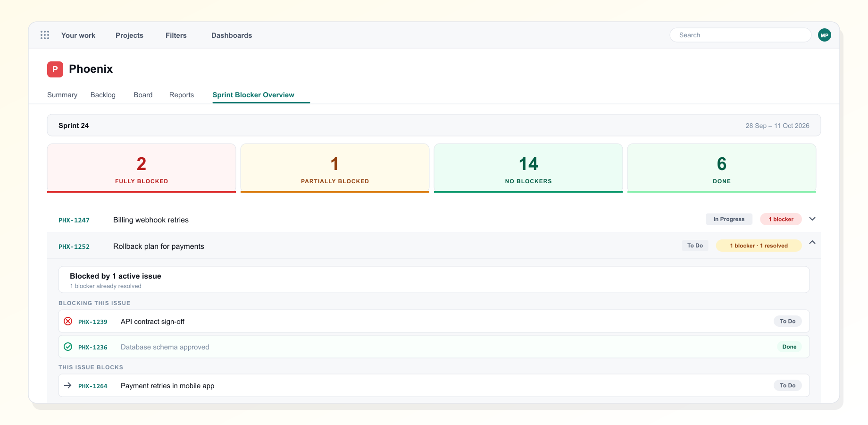Screen dimensions: 868x425
Task: Select the Sprint Blocker Overview tab
Action: [x=253, y=95]
